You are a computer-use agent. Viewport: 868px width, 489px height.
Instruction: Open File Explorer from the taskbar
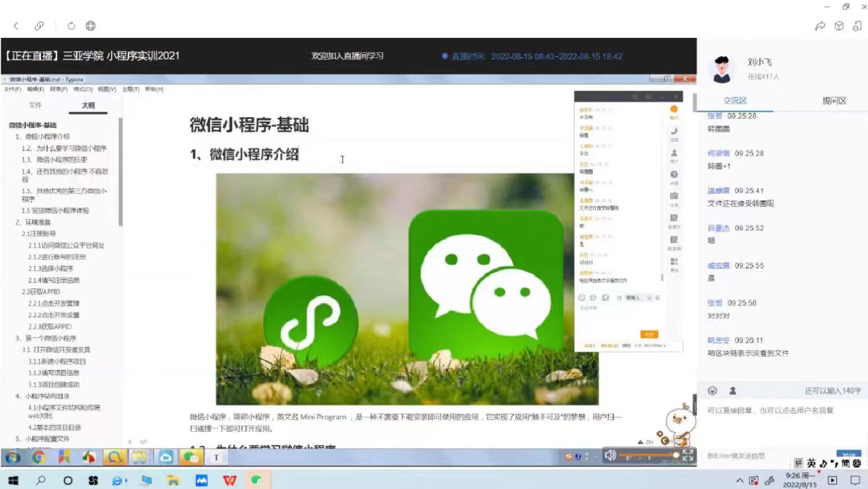(x=174, y=480)
